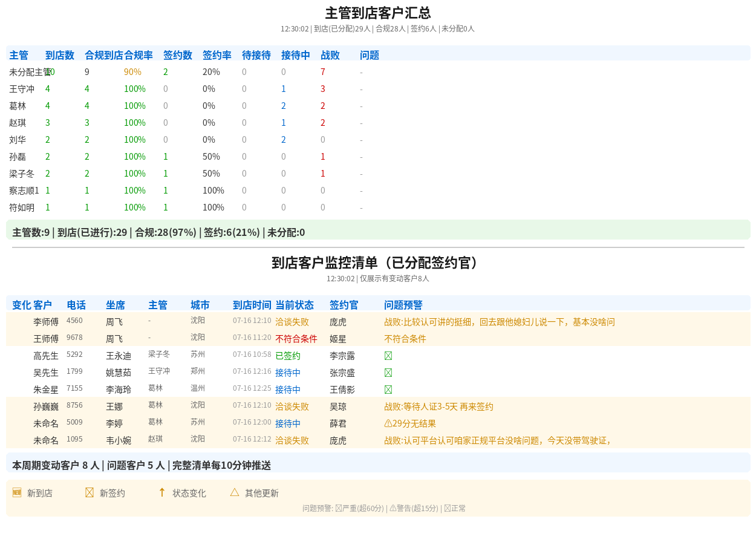Click the 状态变化 arrow icon

coord(162,492)
